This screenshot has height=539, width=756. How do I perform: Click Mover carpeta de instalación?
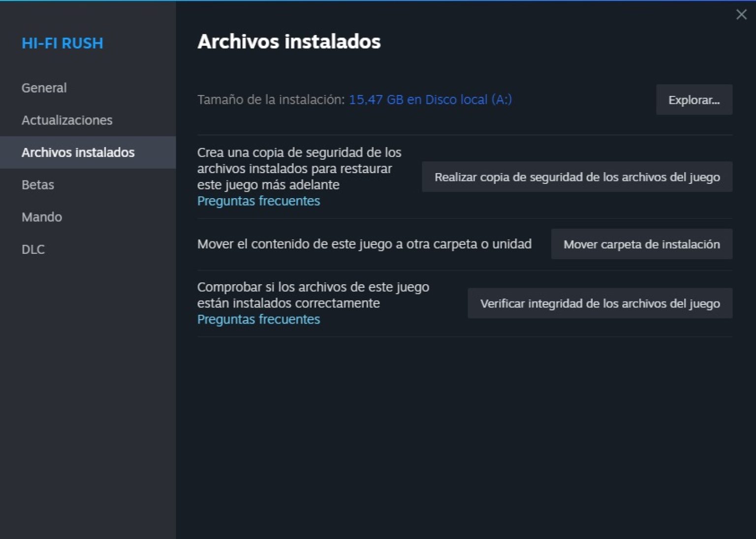(641, 244)
